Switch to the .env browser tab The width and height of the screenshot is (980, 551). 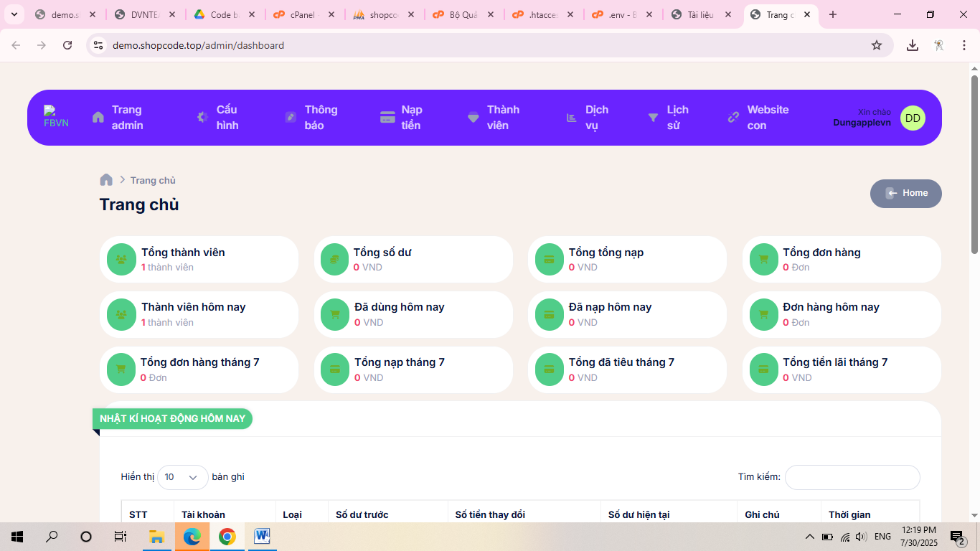[x=621, y=14]
